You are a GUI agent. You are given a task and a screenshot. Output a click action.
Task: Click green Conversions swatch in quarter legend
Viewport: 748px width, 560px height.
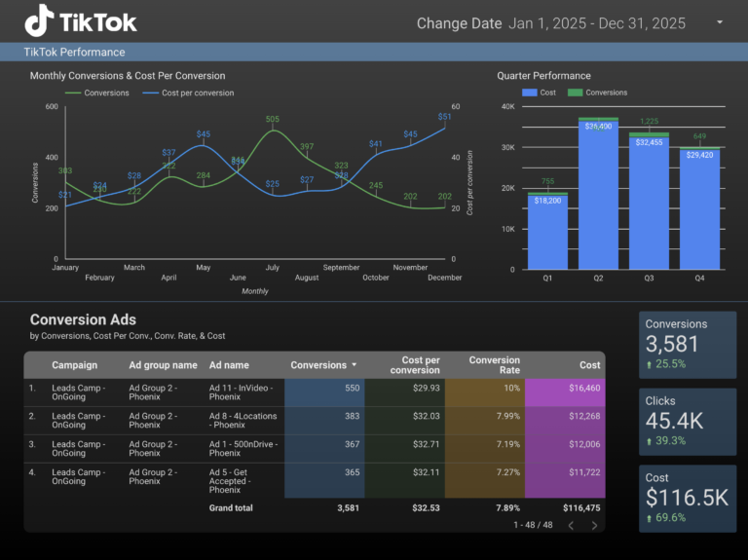[575, 93]
